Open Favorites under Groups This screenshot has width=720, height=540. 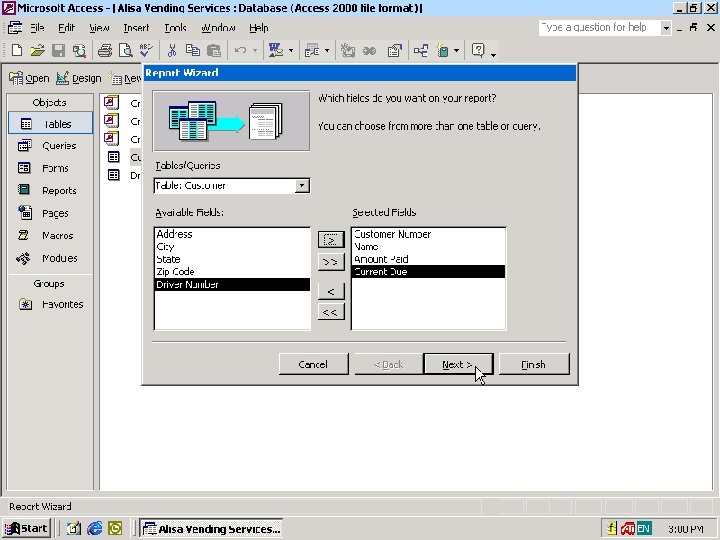(x=51, y=304)
